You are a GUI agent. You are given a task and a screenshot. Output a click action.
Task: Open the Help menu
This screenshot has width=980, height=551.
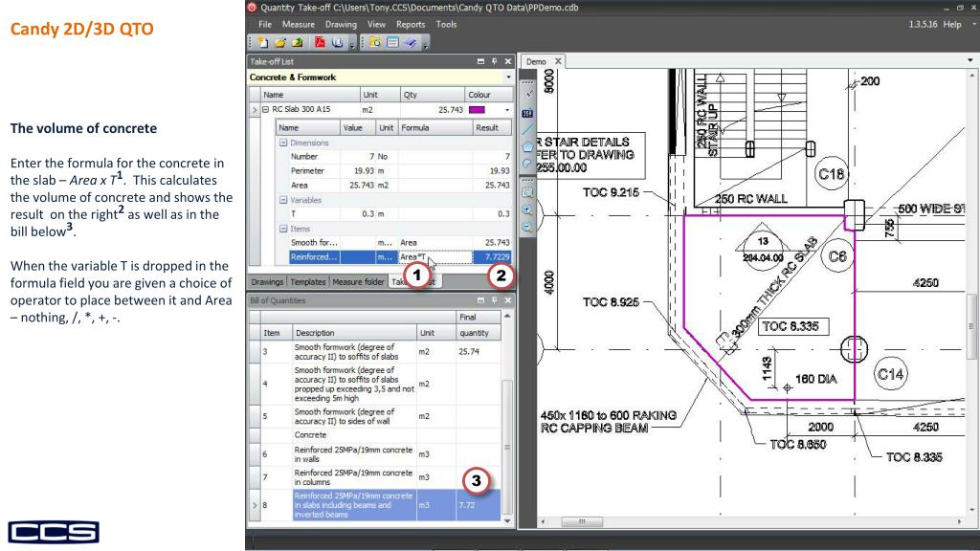[x=952, y=24]
